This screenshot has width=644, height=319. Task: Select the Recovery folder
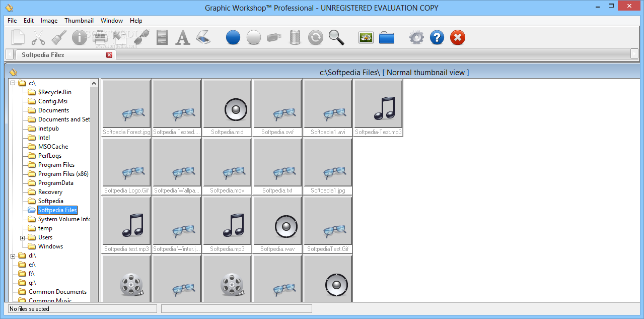tap(50, 192)
